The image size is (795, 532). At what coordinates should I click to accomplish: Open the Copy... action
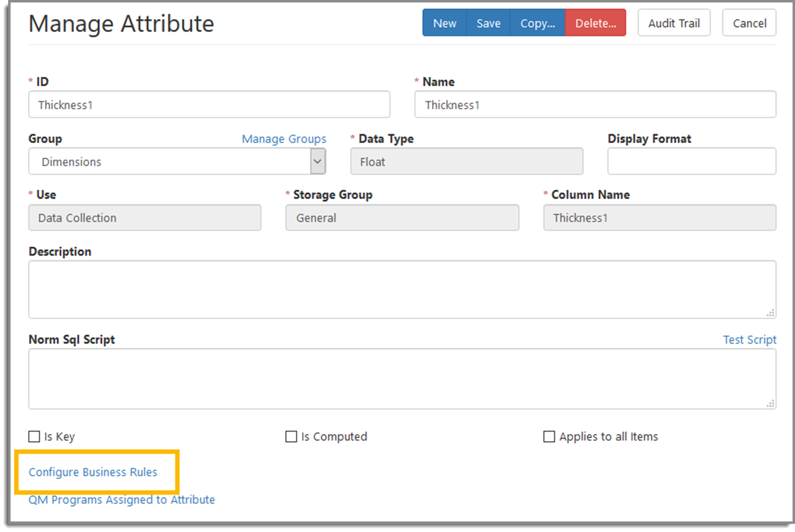[537, 23]
